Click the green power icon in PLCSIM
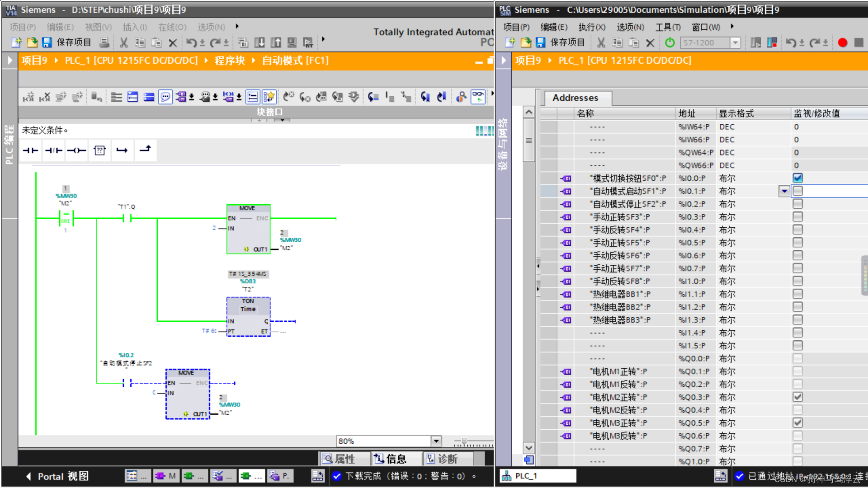Screen dimensions: 868x488 (x=670, y=42)
